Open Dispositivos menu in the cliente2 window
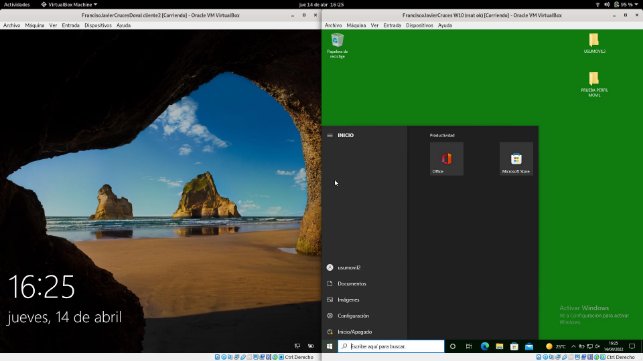Screen dimensions: 643x361 click(x=98, y=25)
